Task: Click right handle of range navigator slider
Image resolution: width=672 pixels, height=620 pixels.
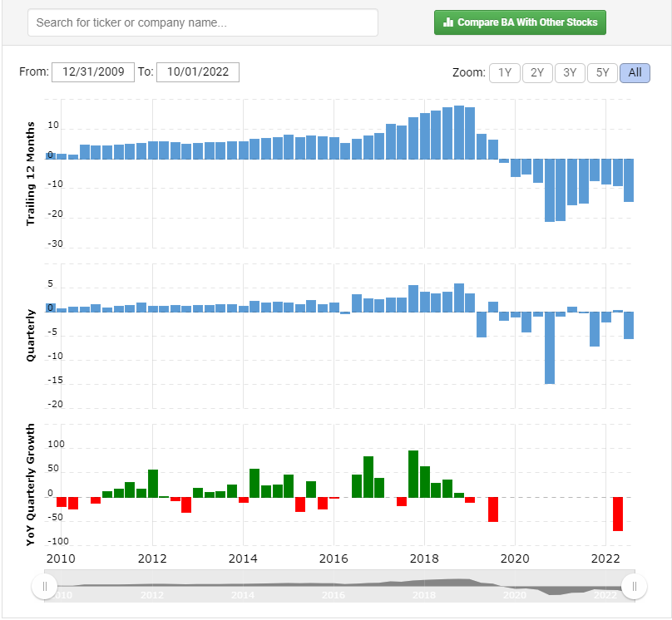Action: [635, 586]
